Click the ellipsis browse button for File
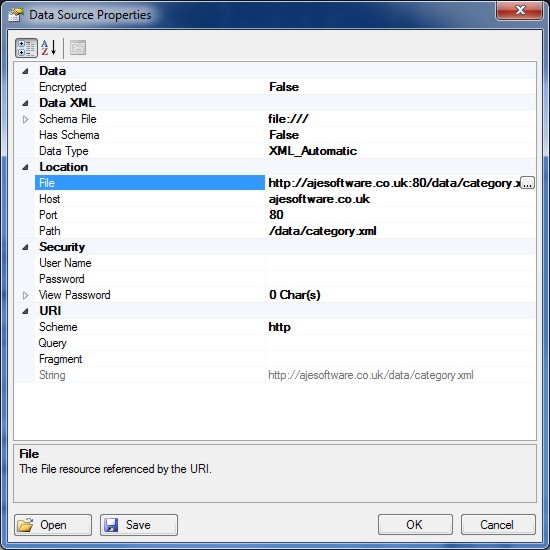This screenshot has height=550, width=550. (527, 183)
